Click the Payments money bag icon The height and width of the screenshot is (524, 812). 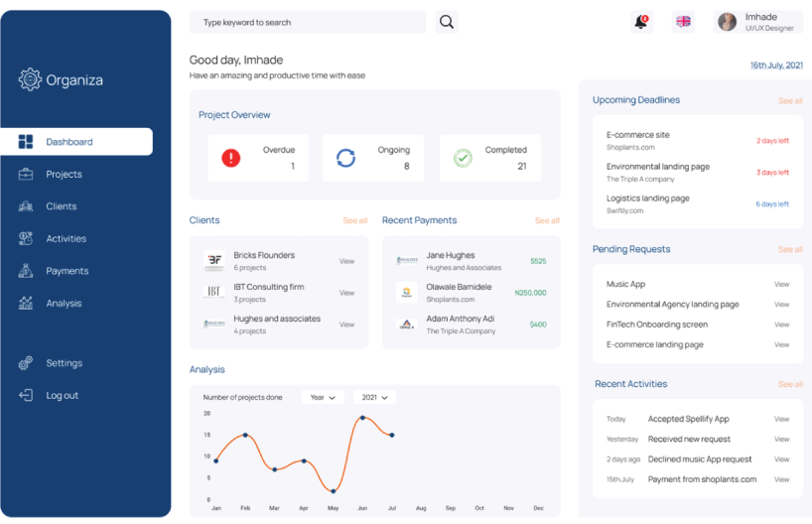click(x=26, y=271)
